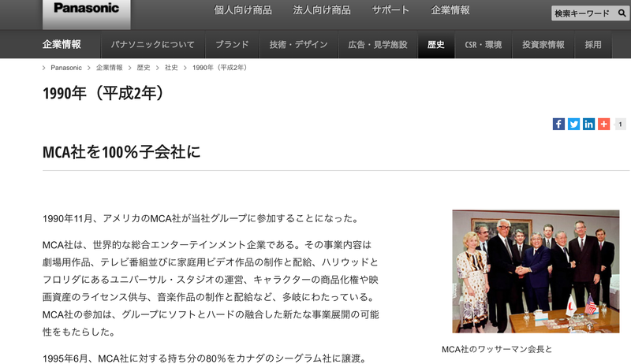Click the 1990年（平成2年）page heading

tap(105, 93)
